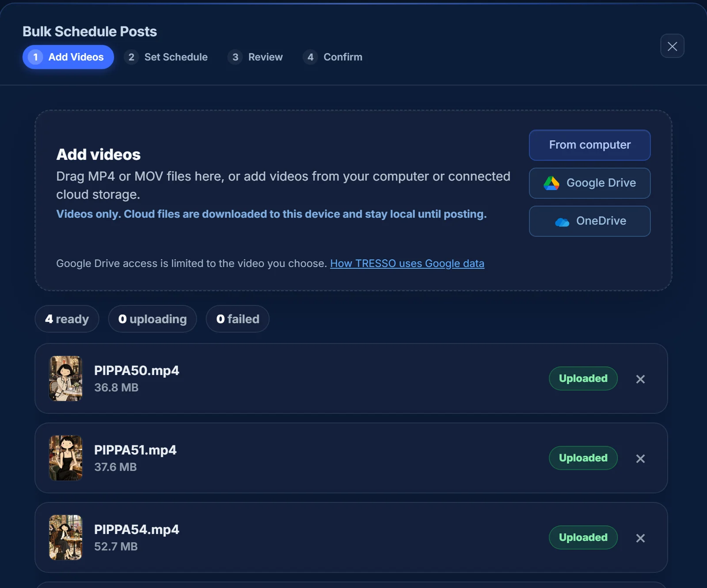Select the PIPPA51.mp4 file name
This screenshot has height=588, width=707.
point(135,450)
